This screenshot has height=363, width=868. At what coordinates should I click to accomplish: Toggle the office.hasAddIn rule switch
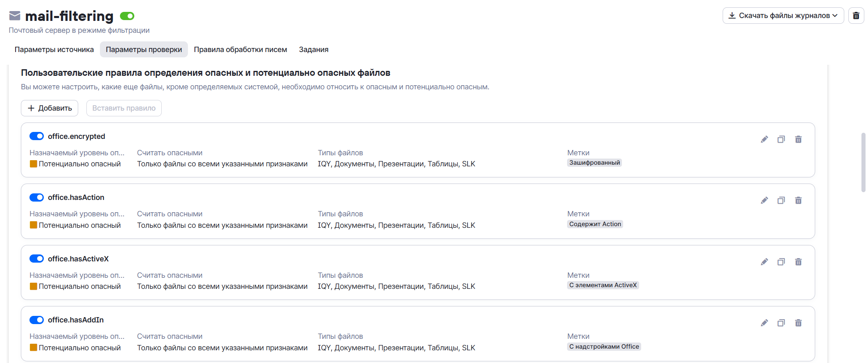tap(37, 320)
